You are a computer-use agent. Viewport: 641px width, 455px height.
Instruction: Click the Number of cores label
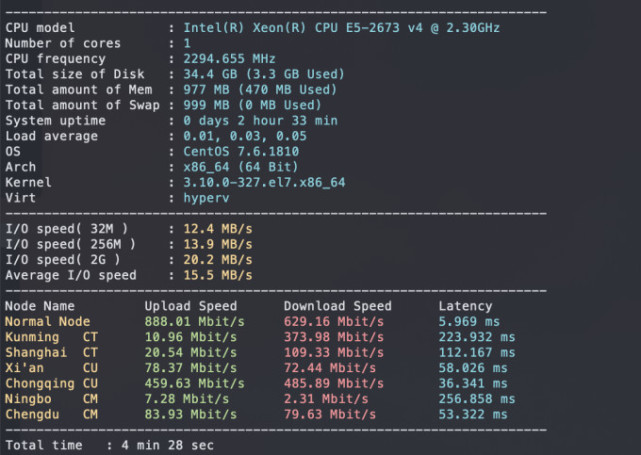[63, 43]
